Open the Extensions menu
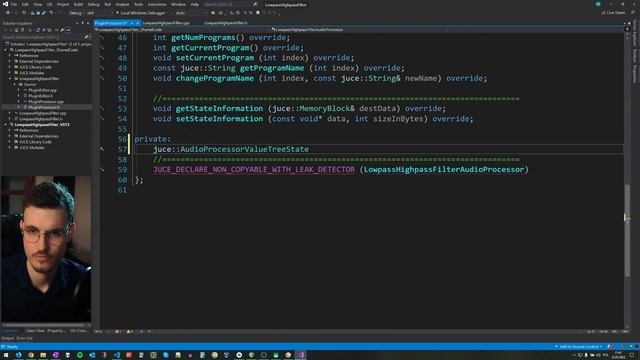640x360 pixels. tap(157, 4)
